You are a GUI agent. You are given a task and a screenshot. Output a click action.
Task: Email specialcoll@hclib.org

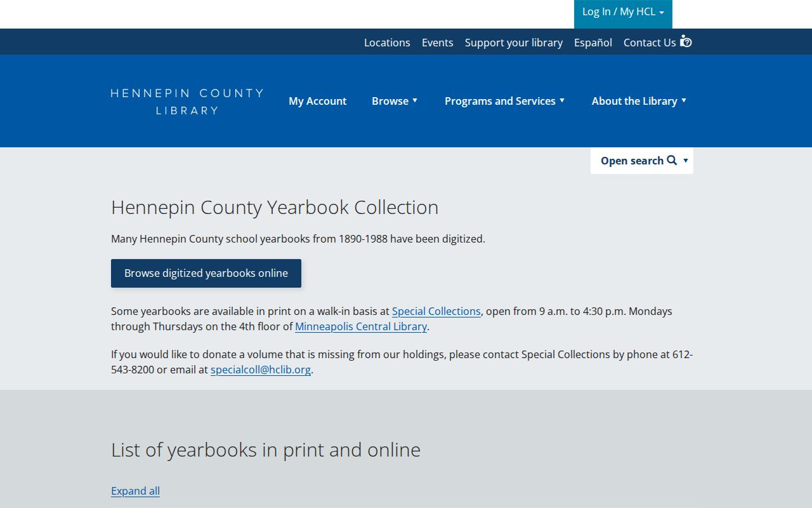(x=261, y=370)
